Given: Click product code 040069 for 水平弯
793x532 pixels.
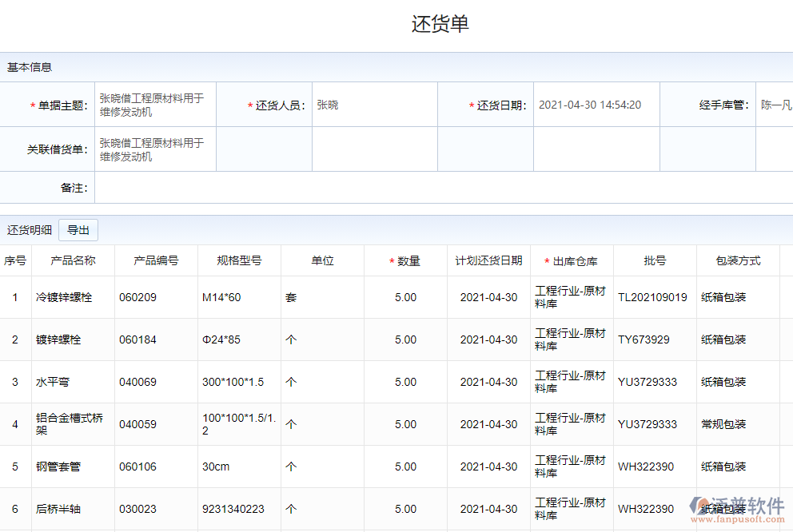Looking at the screenshot, I should tap(138, 382).
